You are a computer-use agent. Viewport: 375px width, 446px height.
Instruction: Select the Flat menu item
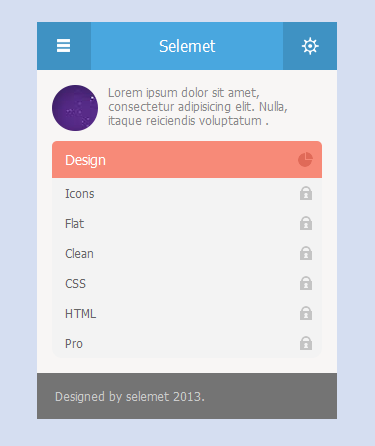click(x=187, y=223)
